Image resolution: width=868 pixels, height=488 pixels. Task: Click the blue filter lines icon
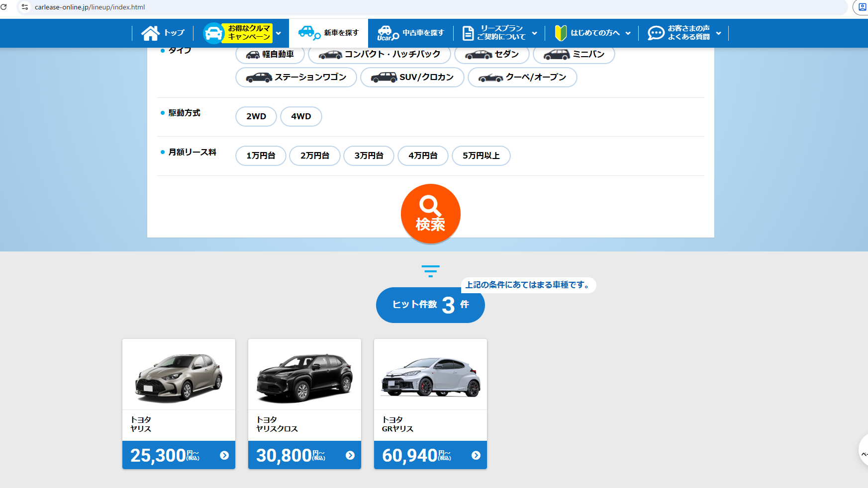[x=430, y=271]
